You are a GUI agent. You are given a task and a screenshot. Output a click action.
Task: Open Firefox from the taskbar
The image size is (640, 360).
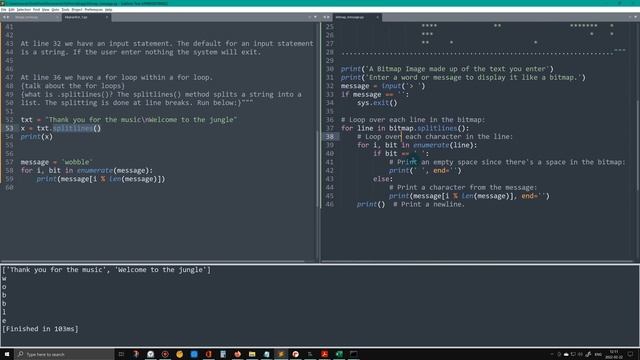(238, 354)
